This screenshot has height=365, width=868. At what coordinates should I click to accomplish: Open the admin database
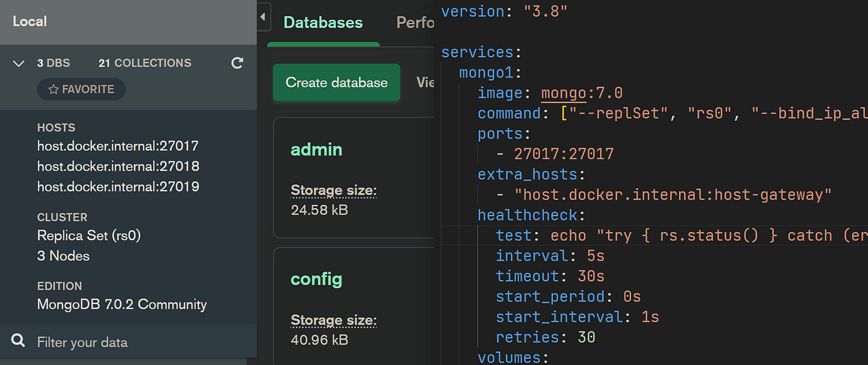pyautogui.click(x=316, y=149)
